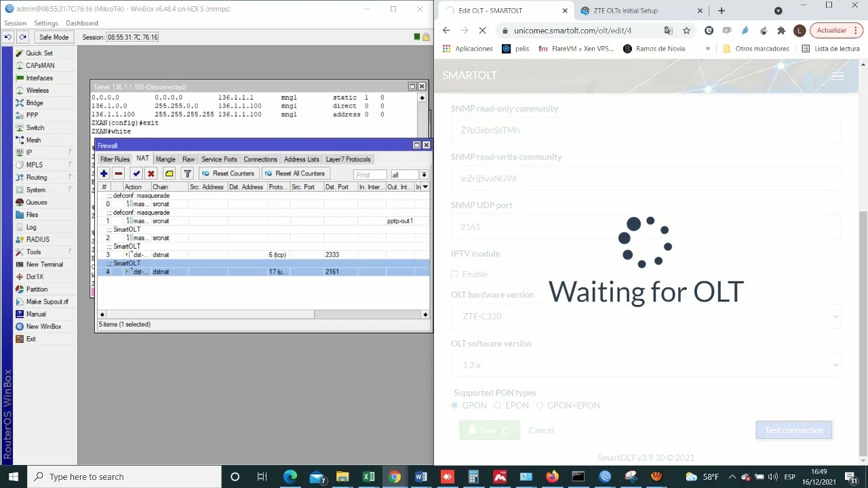868x488 pixels.
Task: Click the Find field in Firewall
Action: tap(370, 175)
